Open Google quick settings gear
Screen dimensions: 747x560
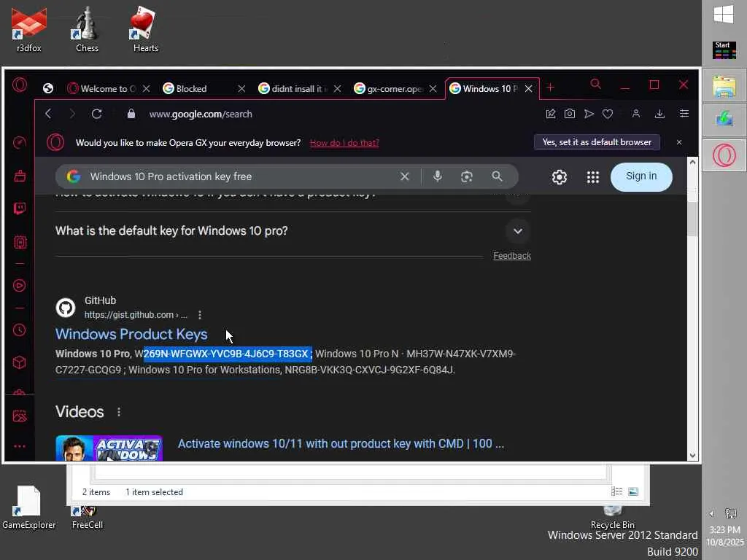pos(560,177)
